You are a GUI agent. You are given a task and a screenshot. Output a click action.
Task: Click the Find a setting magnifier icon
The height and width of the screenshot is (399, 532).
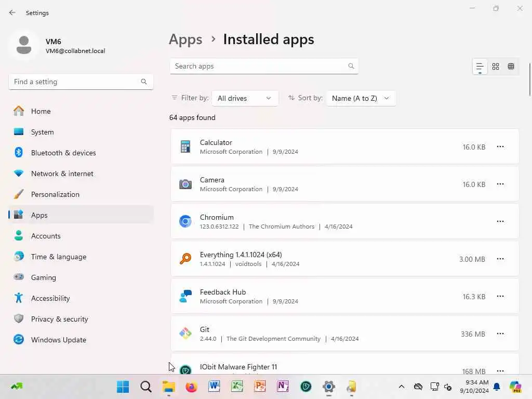144,82
